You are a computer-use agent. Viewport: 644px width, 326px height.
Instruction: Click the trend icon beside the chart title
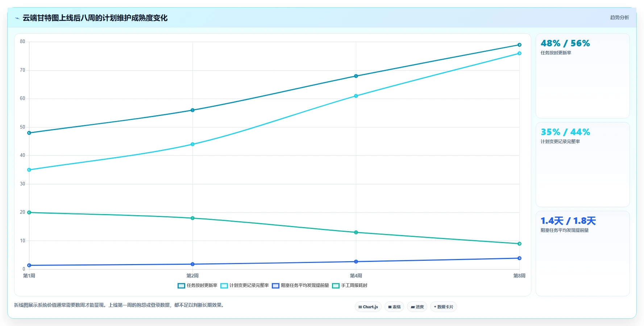point(17,18)
